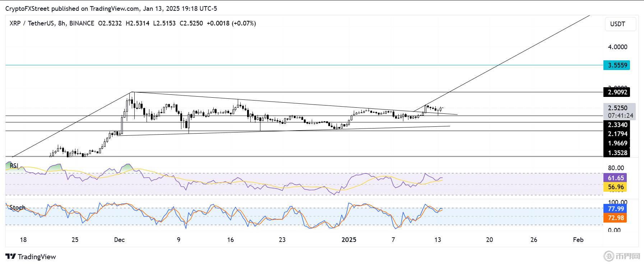Click the current price 2.5250 label
Screen dimensions: 644x266
tap(617, 108)
